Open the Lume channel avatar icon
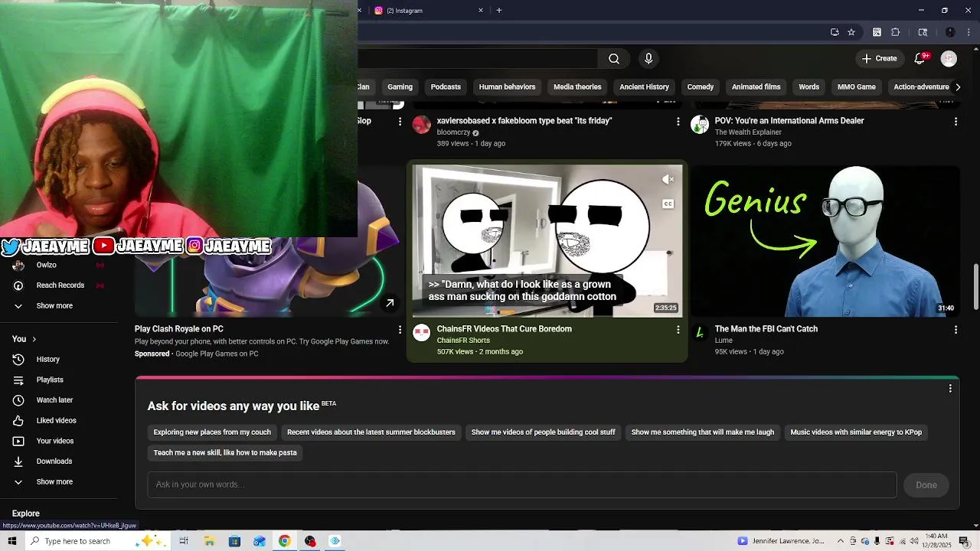This screenshot has width=980, height=551. (x=700, y=332)
